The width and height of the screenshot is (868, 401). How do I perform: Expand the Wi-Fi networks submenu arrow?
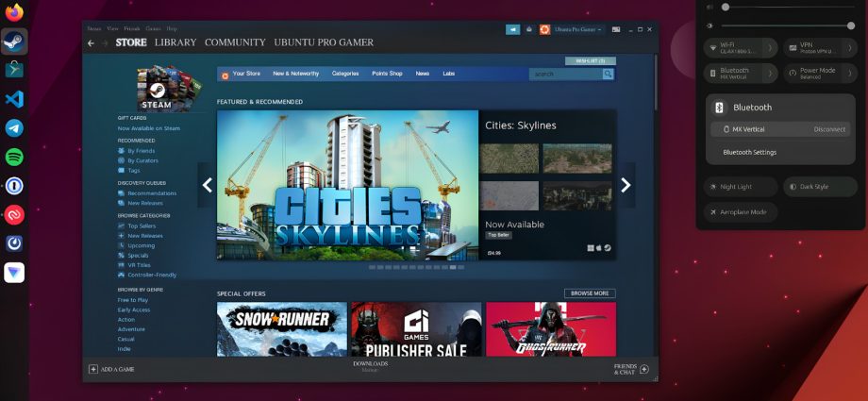pyautogui.click(x=770, y=47)
